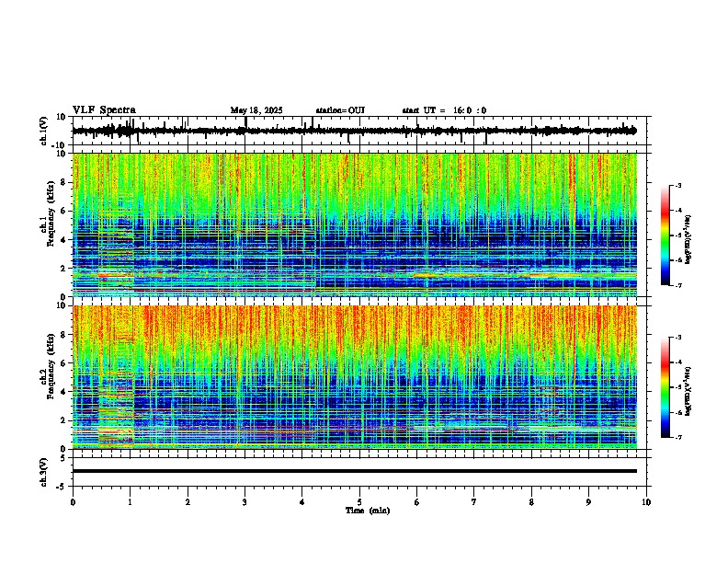Click the ch.1 waveform trace

[x=355, y=131]
